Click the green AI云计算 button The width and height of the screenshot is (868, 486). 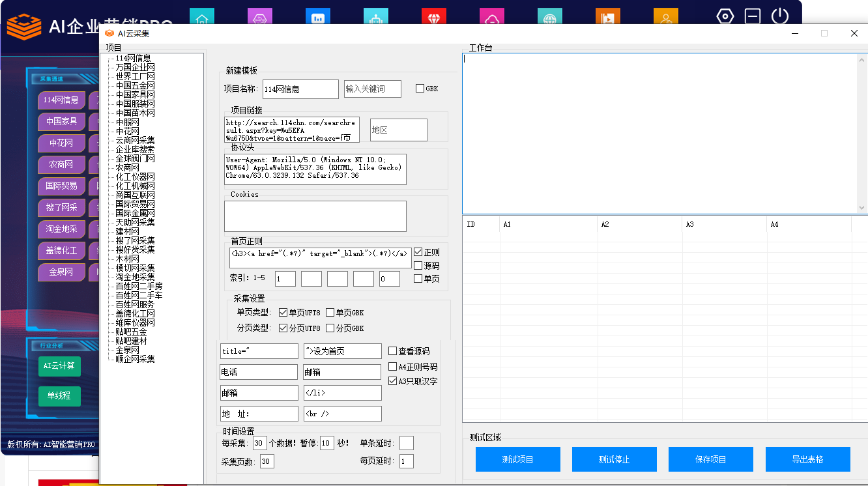[59, 366]
